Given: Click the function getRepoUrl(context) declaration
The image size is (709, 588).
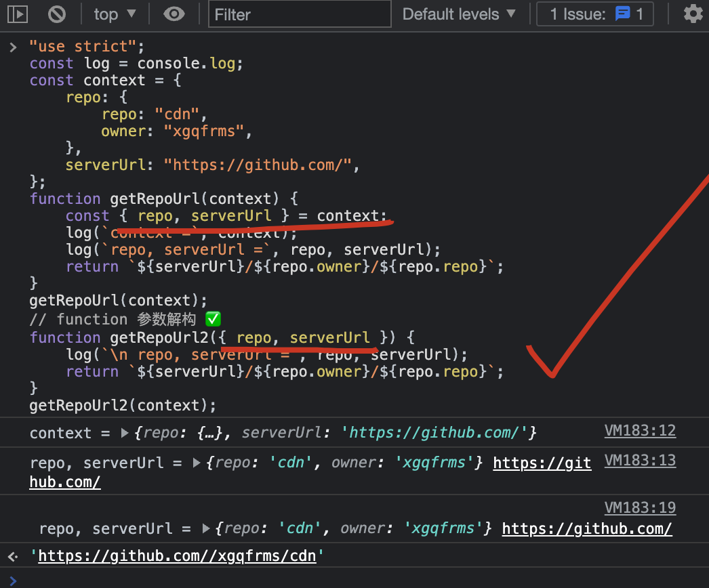Looking at the screenshot, I should (163, 199).
